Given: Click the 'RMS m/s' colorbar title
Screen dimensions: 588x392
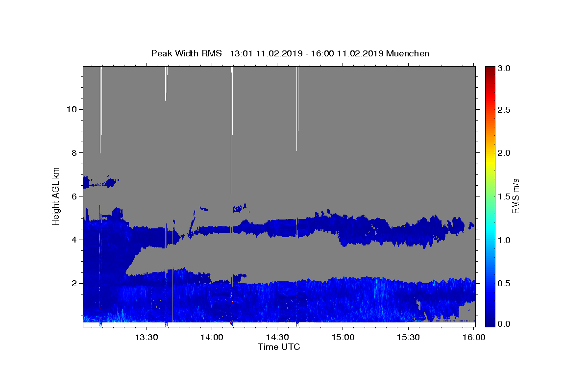Looking at the screenshot, I should point(515,196).
